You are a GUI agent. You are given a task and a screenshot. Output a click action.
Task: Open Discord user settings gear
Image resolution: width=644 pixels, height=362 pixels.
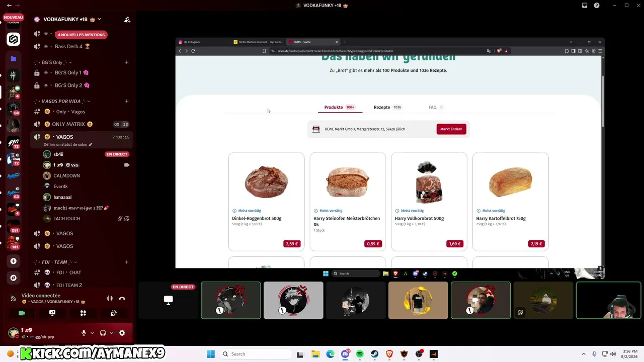tap(122, 333)
